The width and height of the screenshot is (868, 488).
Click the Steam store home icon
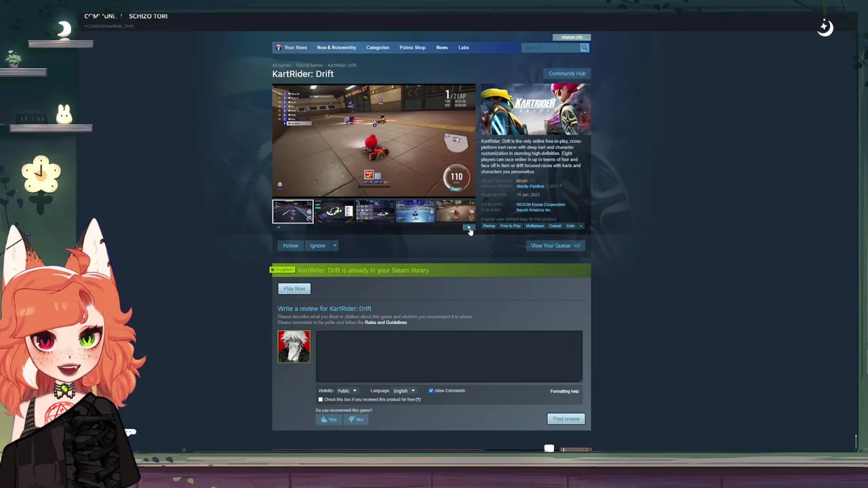coord(278,47)
